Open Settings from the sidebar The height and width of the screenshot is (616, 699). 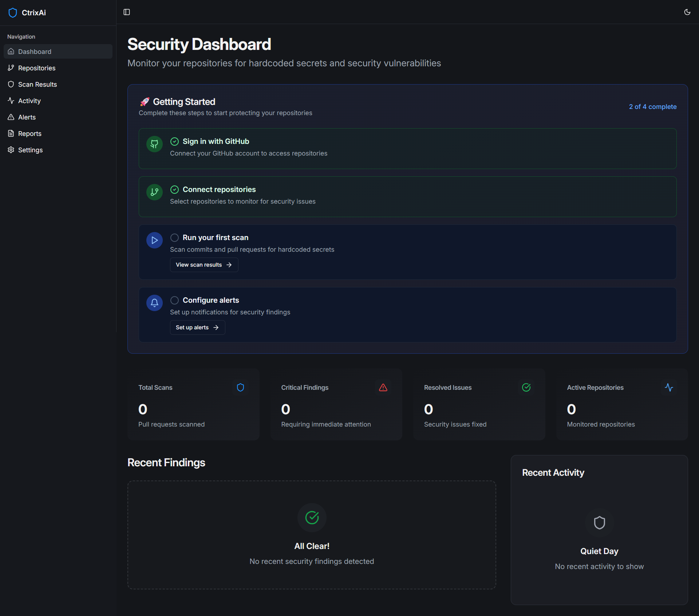point(30,150)
